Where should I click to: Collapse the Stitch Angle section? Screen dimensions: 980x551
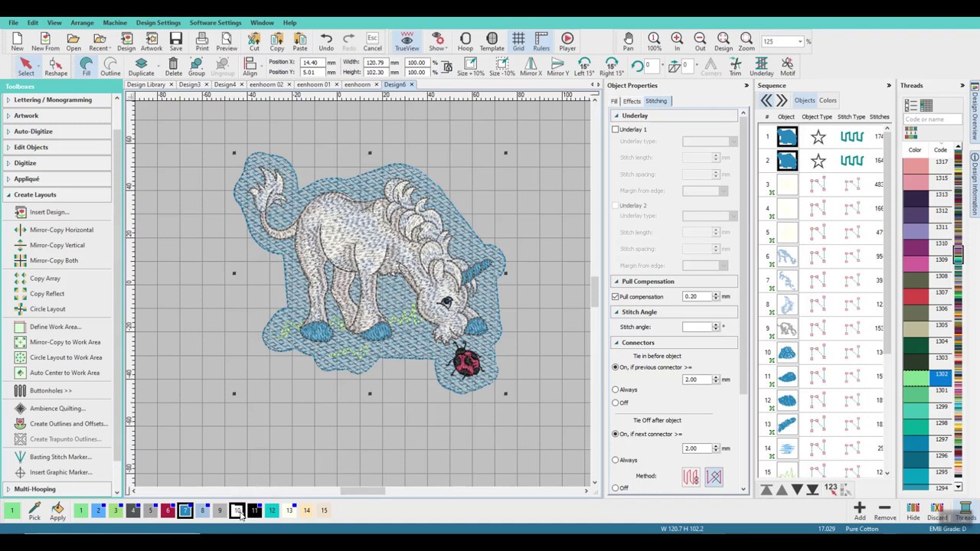(x=616, y=311)
